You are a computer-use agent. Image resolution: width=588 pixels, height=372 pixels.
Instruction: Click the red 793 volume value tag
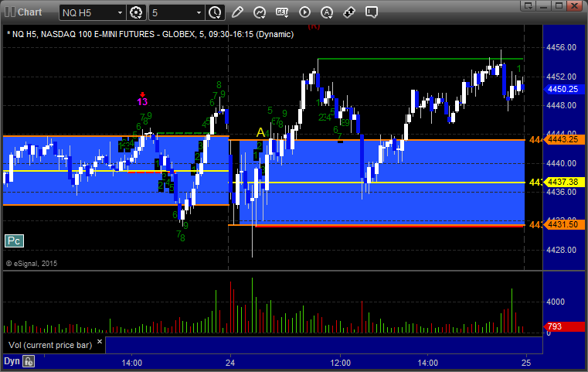pyautogui.click(x=563, y=326)
